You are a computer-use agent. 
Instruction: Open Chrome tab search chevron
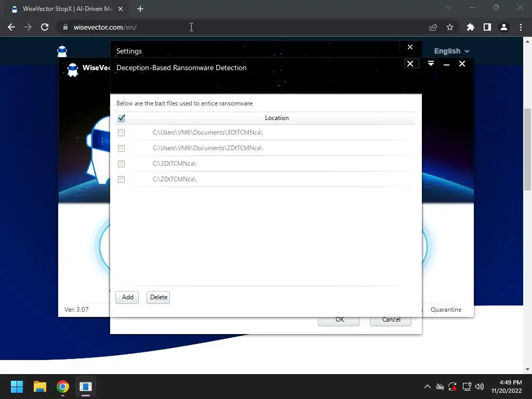(448, 7)
